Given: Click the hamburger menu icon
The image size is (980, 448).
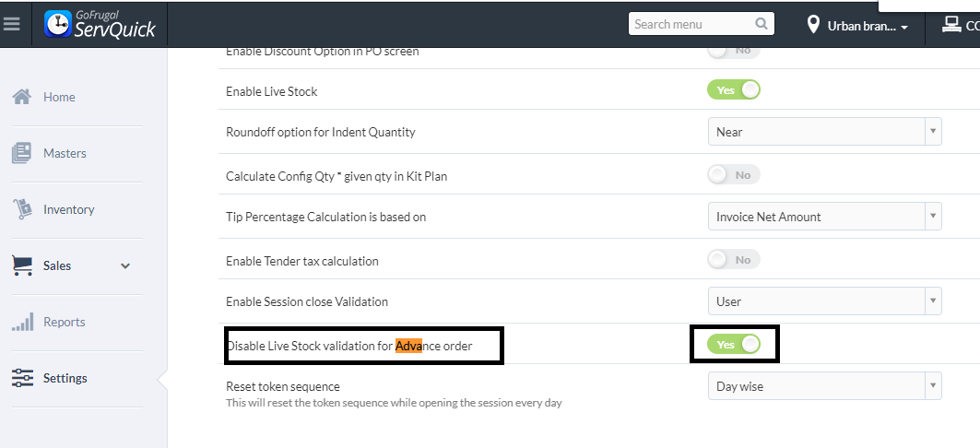Looking at the screenshot, I should [x=12, y=24].
